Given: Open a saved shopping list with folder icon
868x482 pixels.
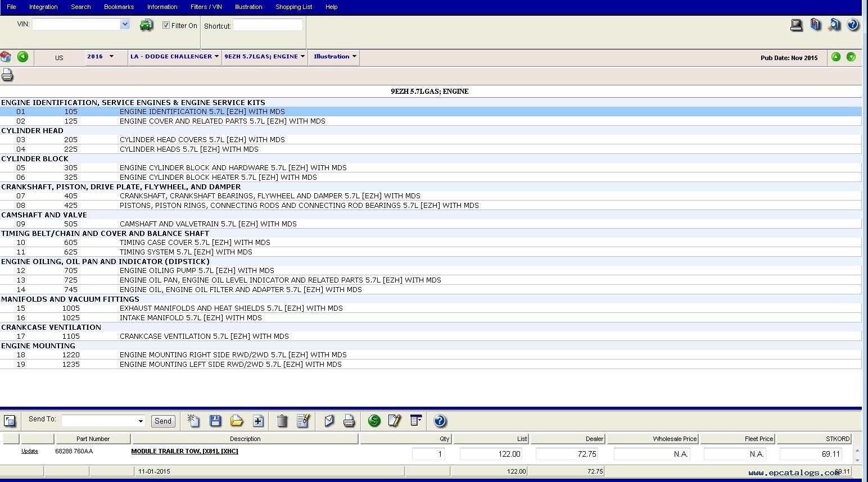Looking at the screenshot, I should click(x=237, y=420).
